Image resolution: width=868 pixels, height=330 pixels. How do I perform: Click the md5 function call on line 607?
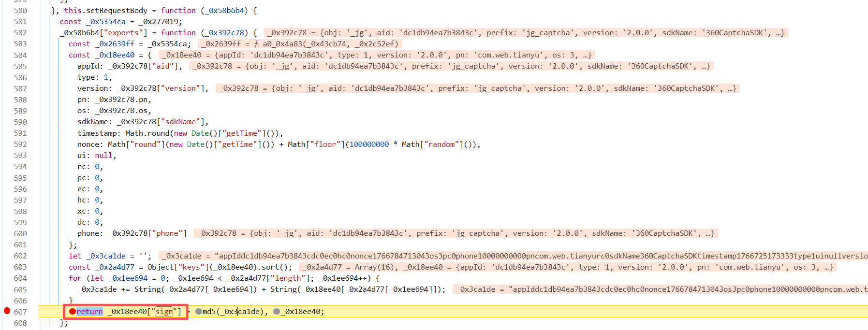click(209, 312)
